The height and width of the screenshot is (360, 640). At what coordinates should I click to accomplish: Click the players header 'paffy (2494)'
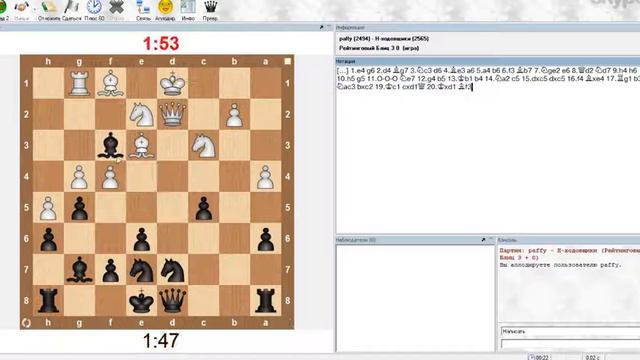355,38
